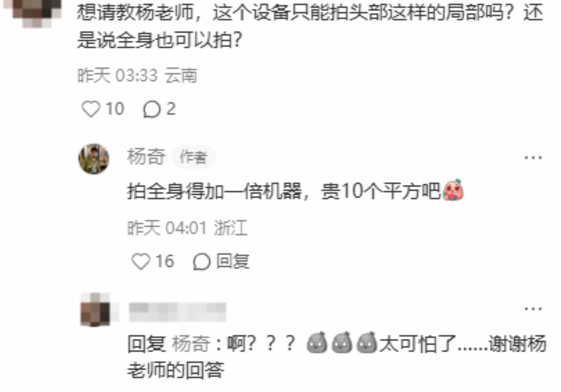The width and height of the screenshot is (561, 392).
Task: Click the first gray emoji before 太可怕了
Action: click(317, 344)
